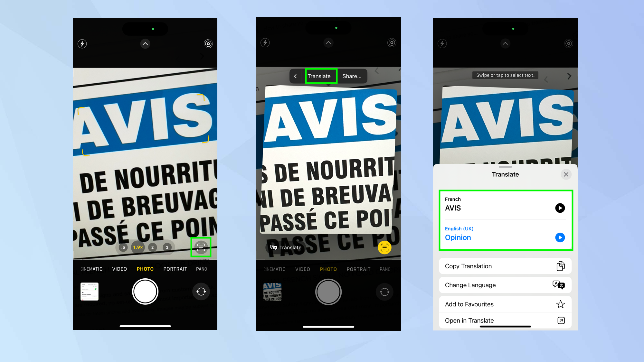Expand camera settings with chevron
Image resolution: width=644 pixels, height=362 pixels.
pos(145,43)
